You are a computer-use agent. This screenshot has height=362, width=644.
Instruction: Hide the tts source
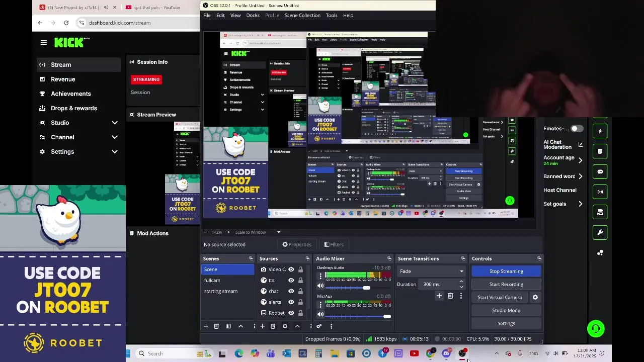tap(291, 281)
